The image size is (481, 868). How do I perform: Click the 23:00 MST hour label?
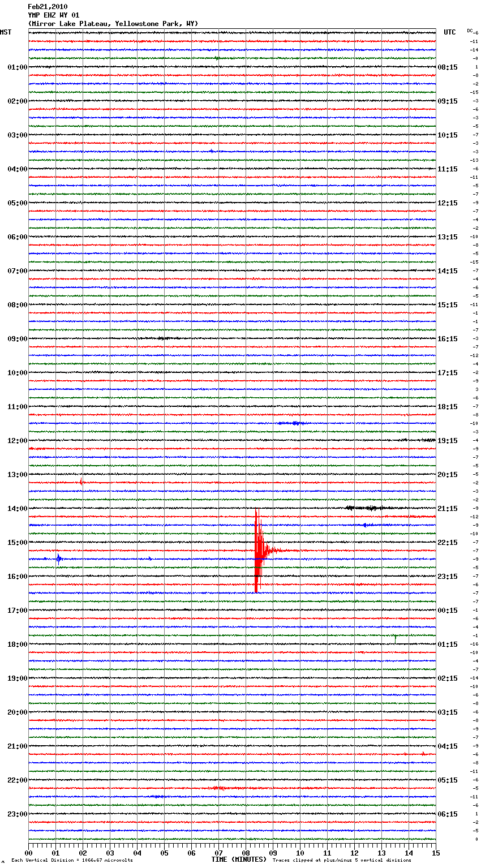[x=17, y=814]
